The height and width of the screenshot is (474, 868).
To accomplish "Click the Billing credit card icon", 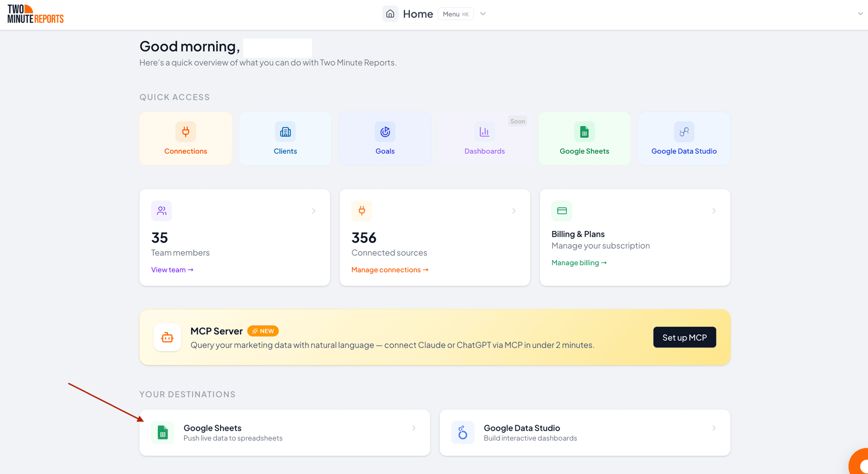I will coord(562,211).
